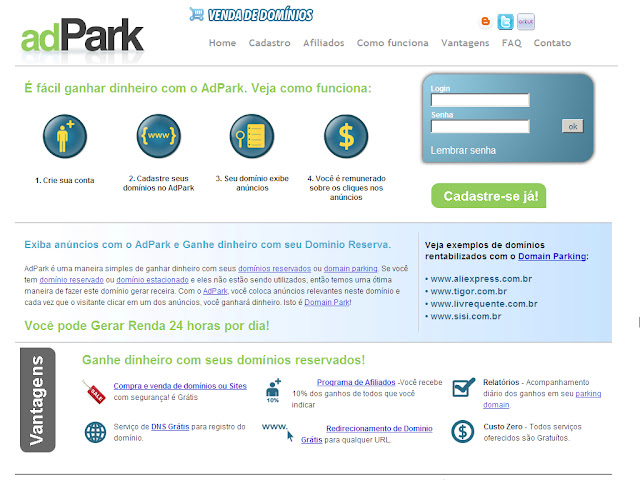Click the ad listing step icon
The width and height of the screenshot is (640, 480).
click(x=252, y=136)
